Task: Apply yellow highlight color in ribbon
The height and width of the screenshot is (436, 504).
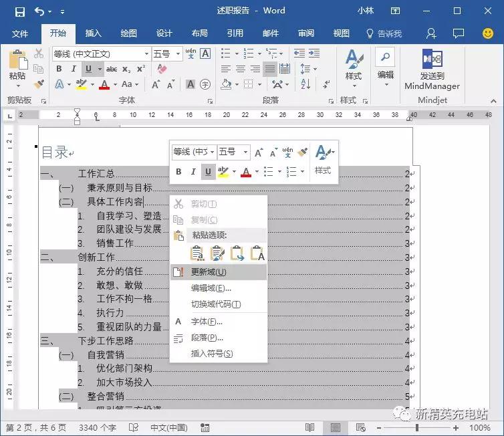Action: tap(82, 84)
